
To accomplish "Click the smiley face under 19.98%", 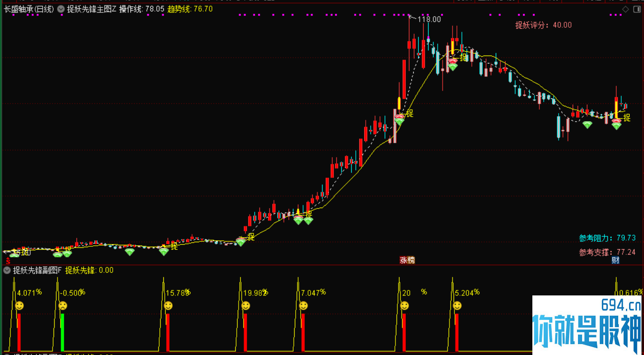I will tap(246, 306).
